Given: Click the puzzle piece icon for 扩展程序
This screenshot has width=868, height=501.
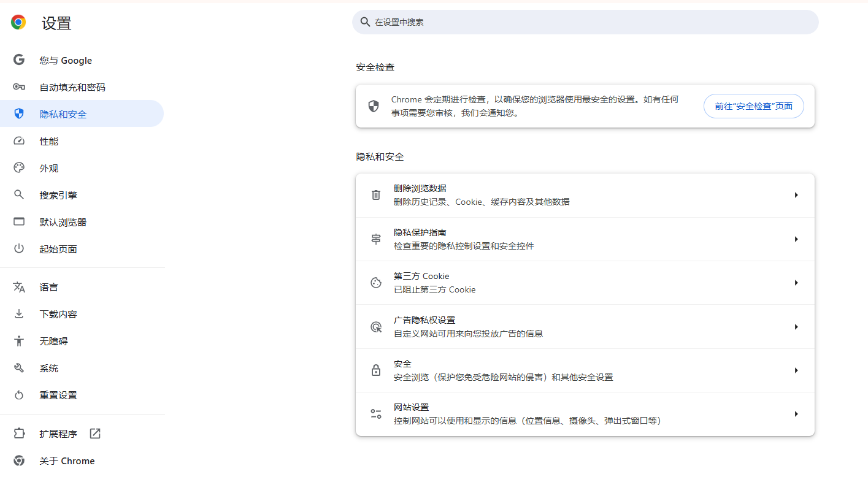Looking at the screenshot, I should pos(19,434).
